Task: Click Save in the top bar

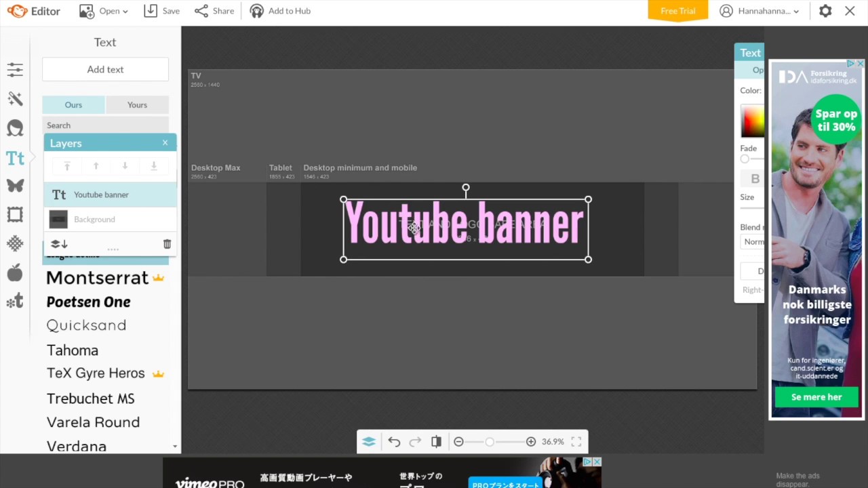Action: [x=162, y=11]
